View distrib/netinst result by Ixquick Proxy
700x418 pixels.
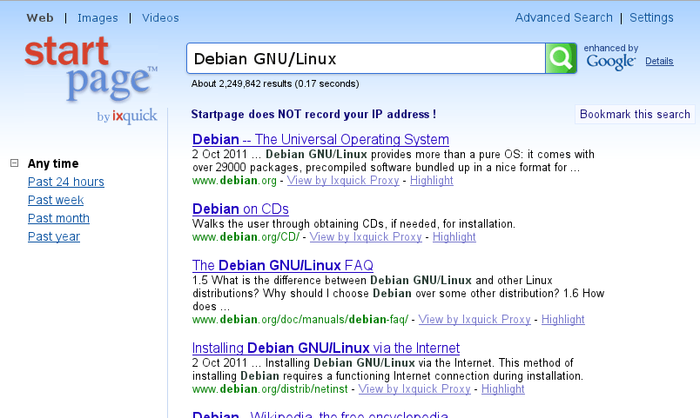pos(414,389)
